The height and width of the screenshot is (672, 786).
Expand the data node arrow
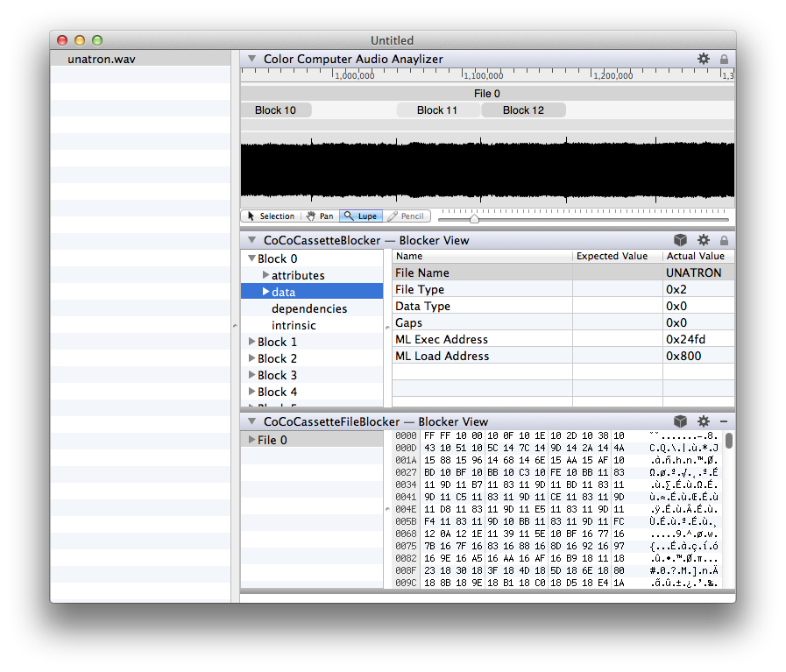pos(266,292)
